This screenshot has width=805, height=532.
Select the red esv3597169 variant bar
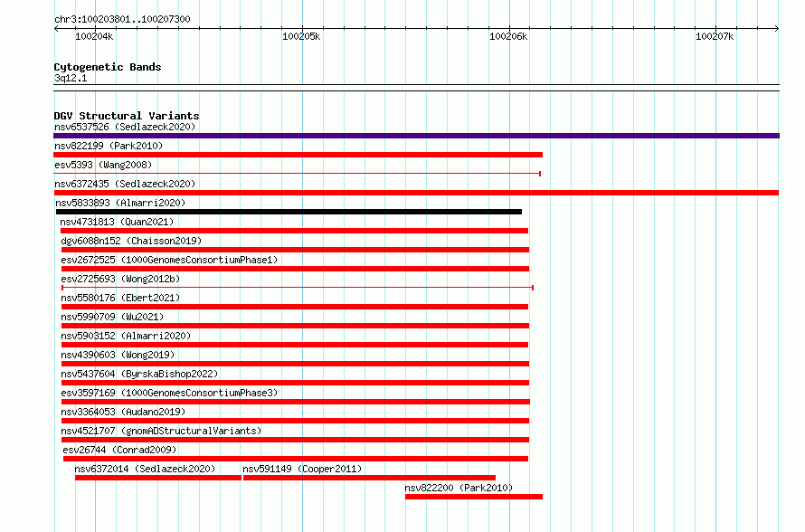[296, 402]
